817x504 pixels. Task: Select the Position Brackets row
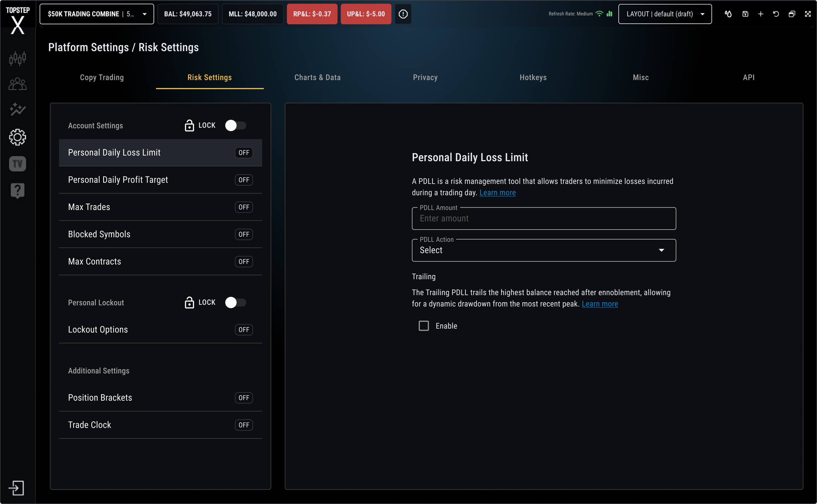coord(160,398)
